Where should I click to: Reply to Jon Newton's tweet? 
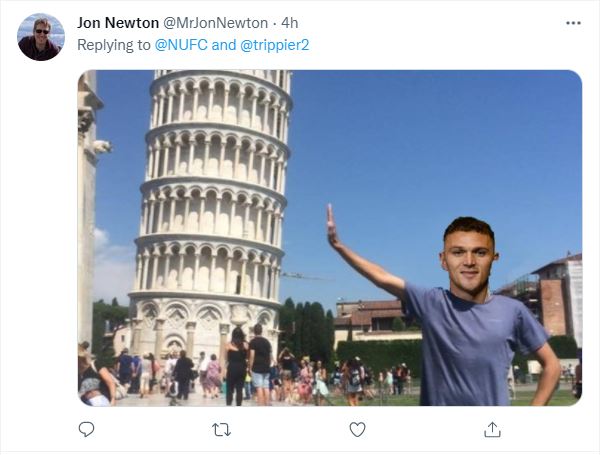(87, 429)
